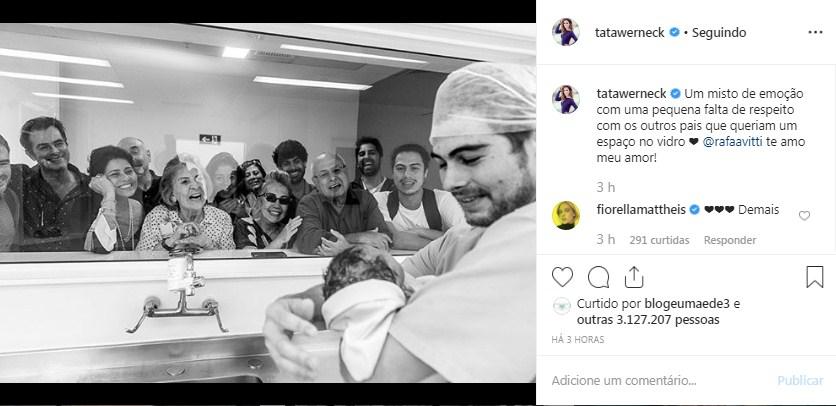
Task: Focus the Adicione um comentário field
Action: 658,381
